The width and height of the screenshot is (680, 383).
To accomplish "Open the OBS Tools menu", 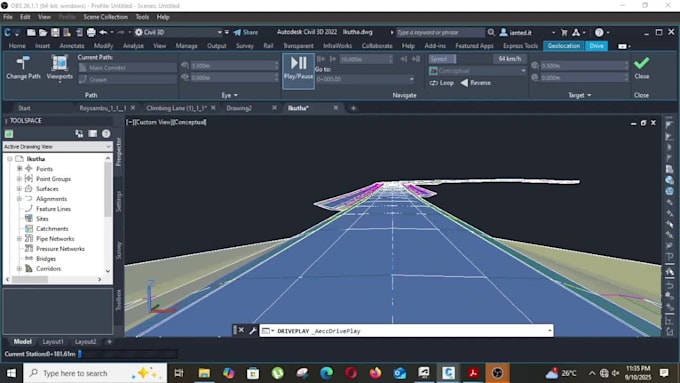I will tap(142, 17).
